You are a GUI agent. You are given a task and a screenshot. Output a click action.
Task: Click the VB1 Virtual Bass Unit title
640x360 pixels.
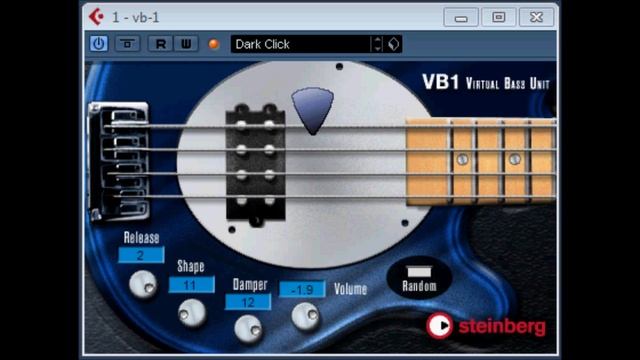[x=486, y=82]
